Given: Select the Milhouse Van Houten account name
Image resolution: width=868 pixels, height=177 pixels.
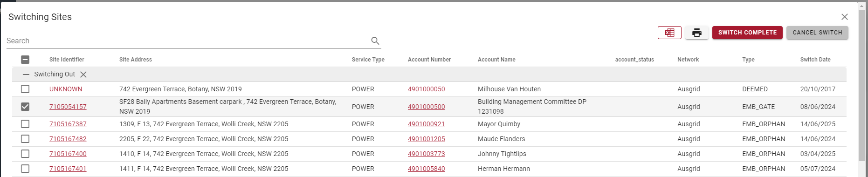Looking at the screenshot, I should (x=509, y=89).
